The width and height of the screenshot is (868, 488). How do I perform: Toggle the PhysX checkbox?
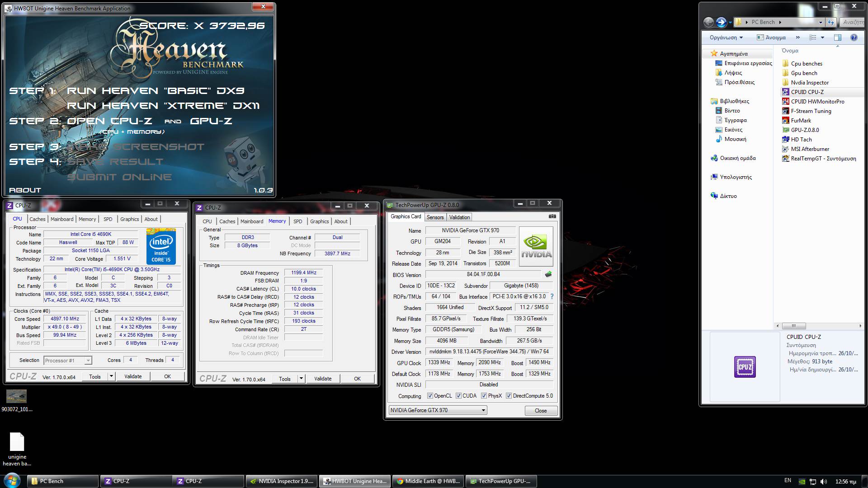pos(484,396)
